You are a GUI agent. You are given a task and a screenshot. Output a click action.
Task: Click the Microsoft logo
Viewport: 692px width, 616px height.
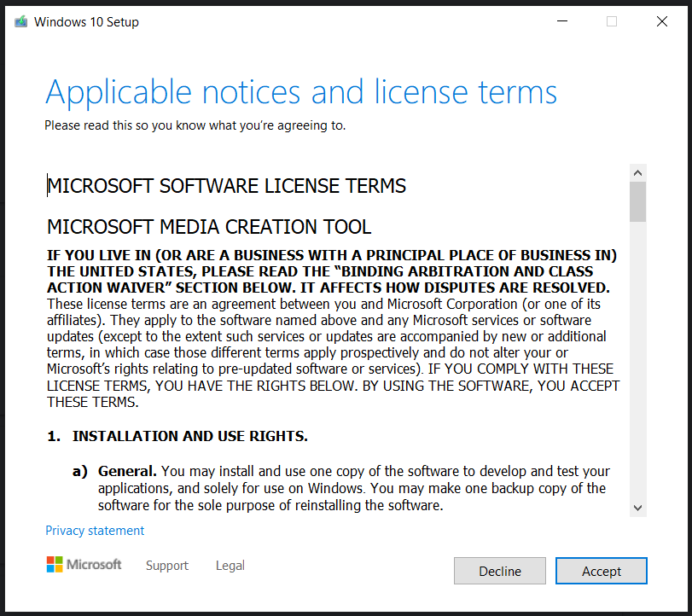84,564
